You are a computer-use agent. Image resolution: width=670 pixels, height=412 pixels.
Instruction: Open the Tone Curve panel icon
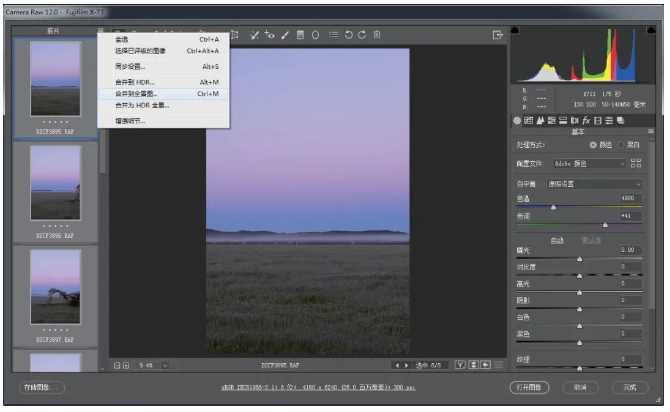coord(529,121)
